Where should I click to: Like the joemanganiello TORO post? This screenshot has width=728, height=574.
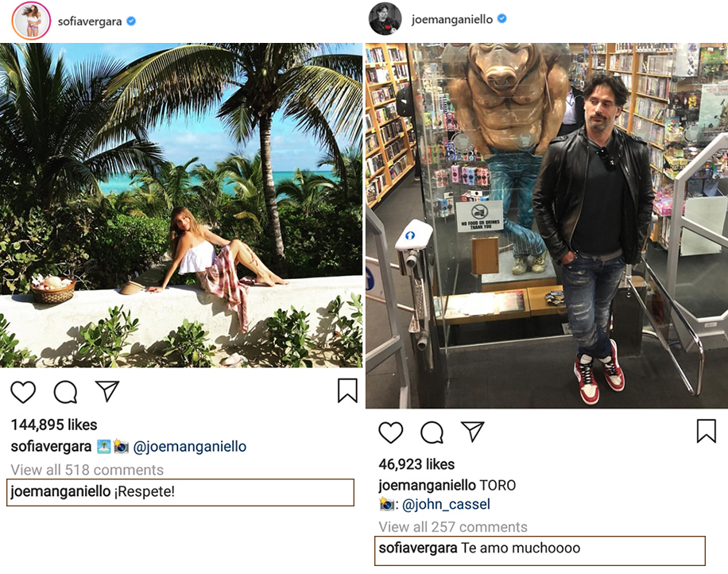pyautogui.click(x=390, y=432)
